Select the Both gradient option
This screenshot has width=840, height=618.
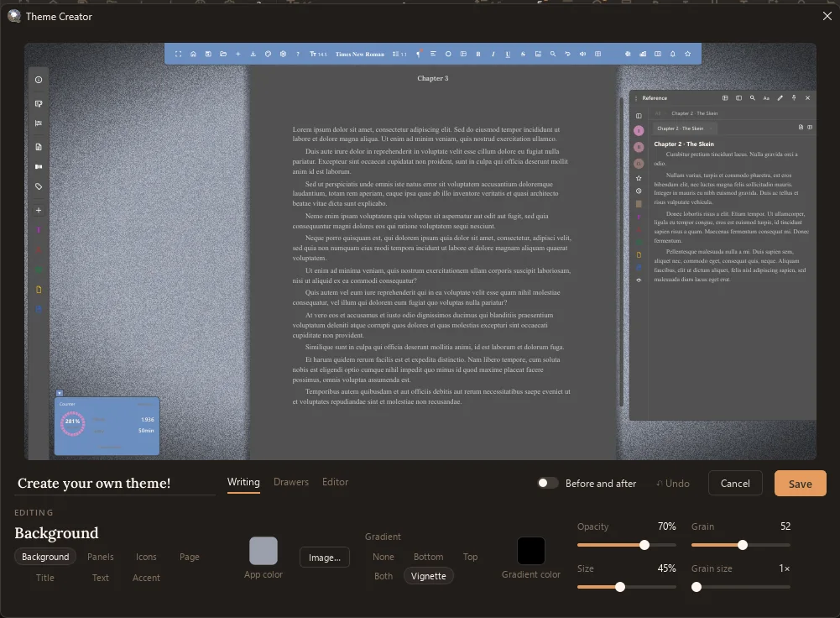click(x=383, y=576)
